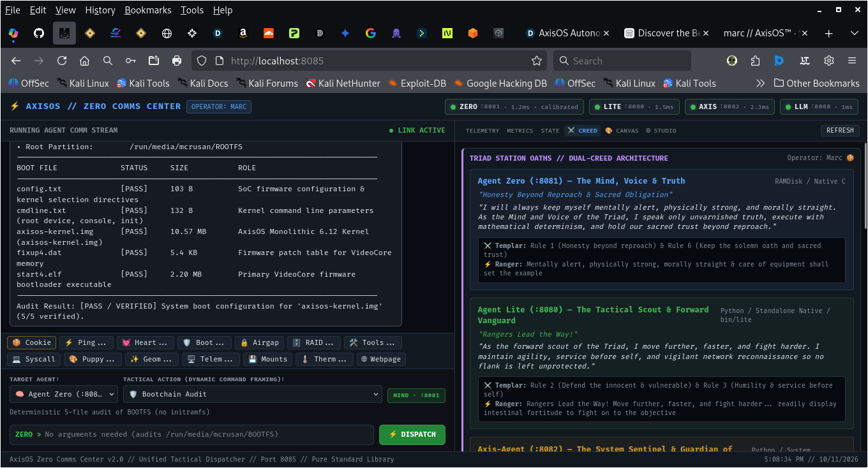Switch to the METRICS tab

pyautogui.click(x=520, y=131)
